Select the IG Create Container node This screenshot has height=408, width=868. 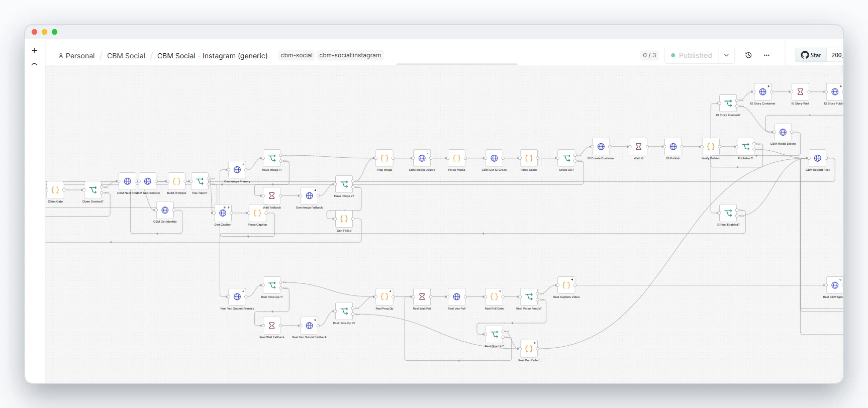click(x=601, y=147)
